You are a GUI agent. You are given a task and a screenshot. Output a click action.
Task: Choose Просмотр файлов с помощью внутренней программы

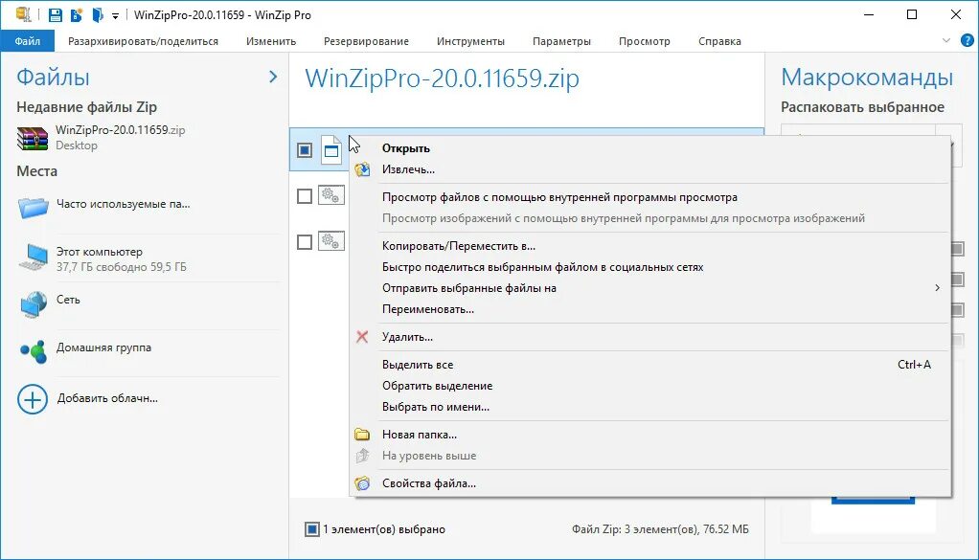[649, 197]
